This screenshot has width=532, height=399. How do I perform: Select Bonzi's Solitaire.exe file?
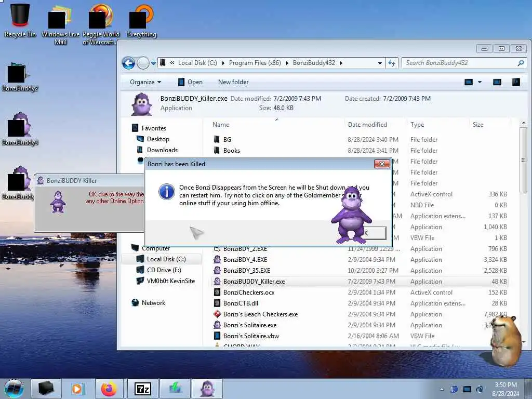(x=360, y=325)
